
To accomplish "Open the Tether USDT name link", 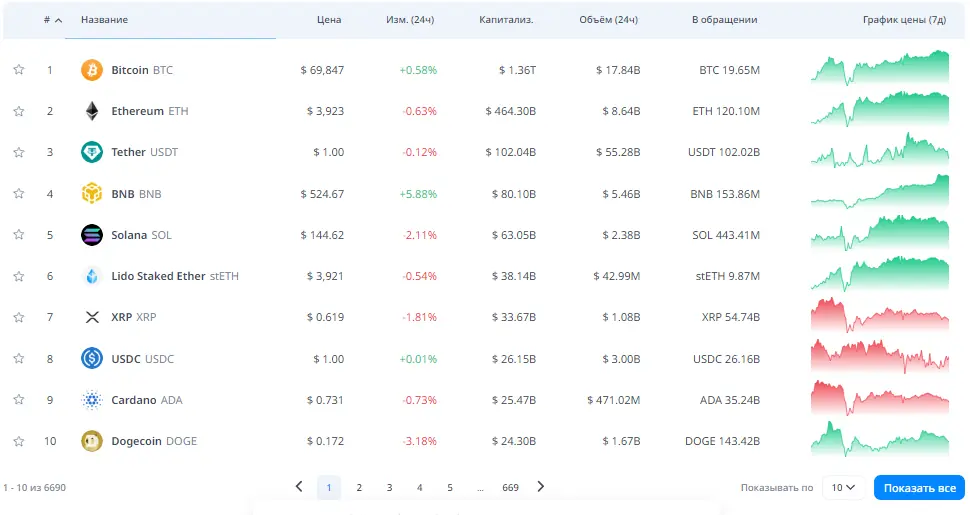I will (x=144, y=152).
